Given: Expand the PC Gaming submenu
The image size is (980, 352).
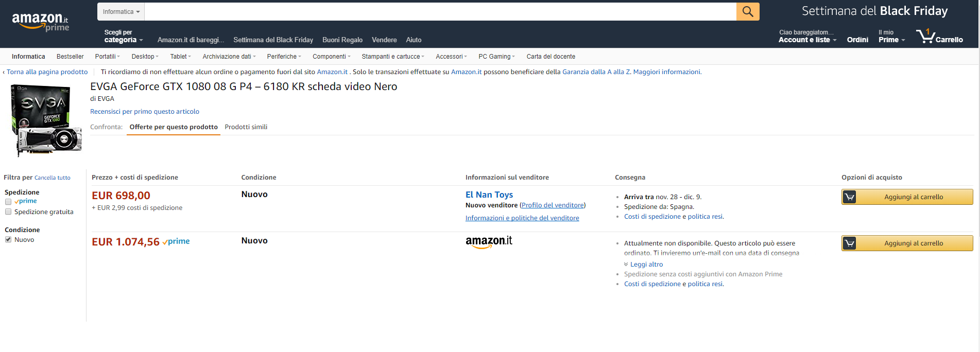Looking at the screenshot, I should [x=496, y=57].
